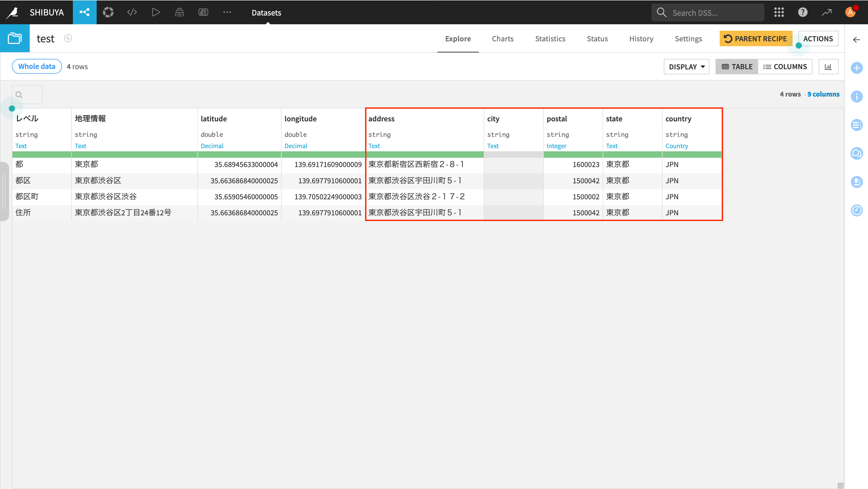Open the longitude column header menu
The width and height of the screenshot is (868, 489).
pyautogui.click(x=300, y=119)
